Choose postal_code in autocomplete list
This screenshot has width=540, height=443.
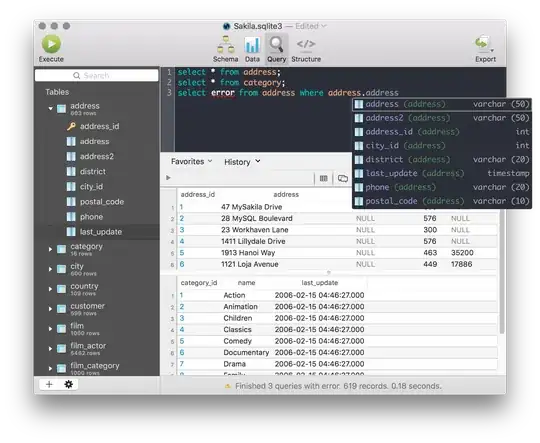pyautogui.click(x=442, y=201)
